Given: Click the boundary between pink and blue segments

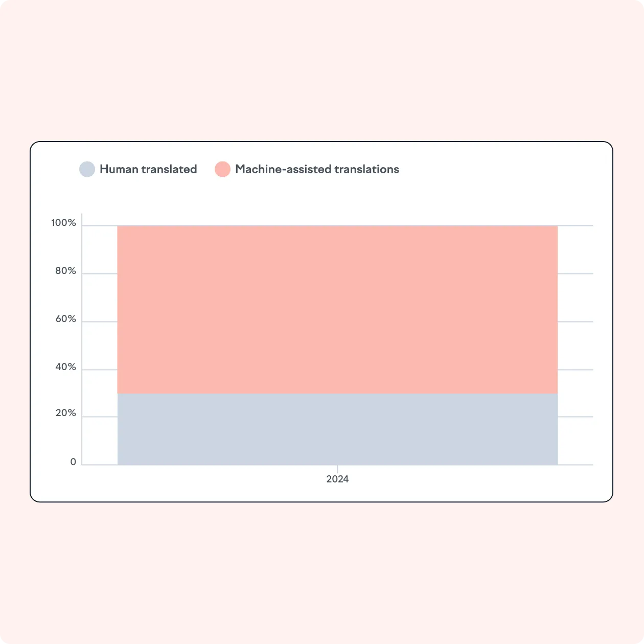Looking at the screenshot, I should pos(337,394).
